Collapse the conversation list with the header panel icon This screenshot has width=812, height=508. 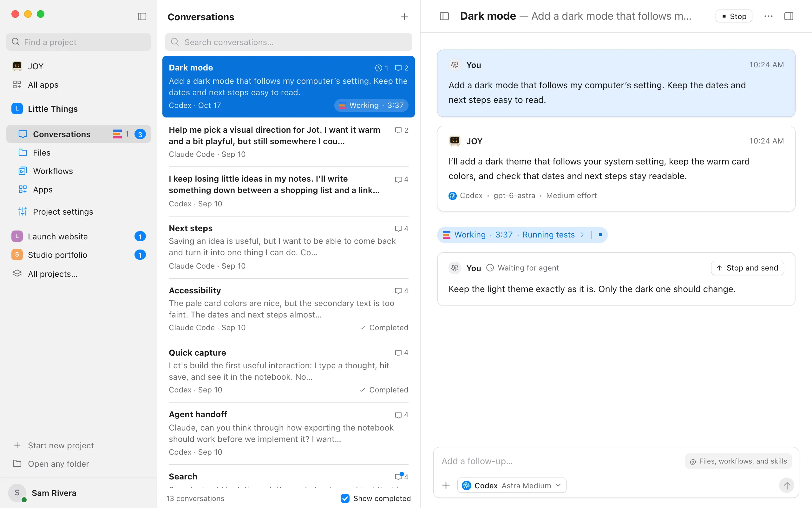pos(444,16)
